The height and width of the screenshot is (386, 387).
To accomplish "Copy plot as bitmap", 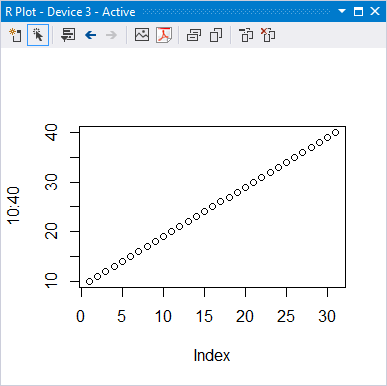I will tap(194, 35).
